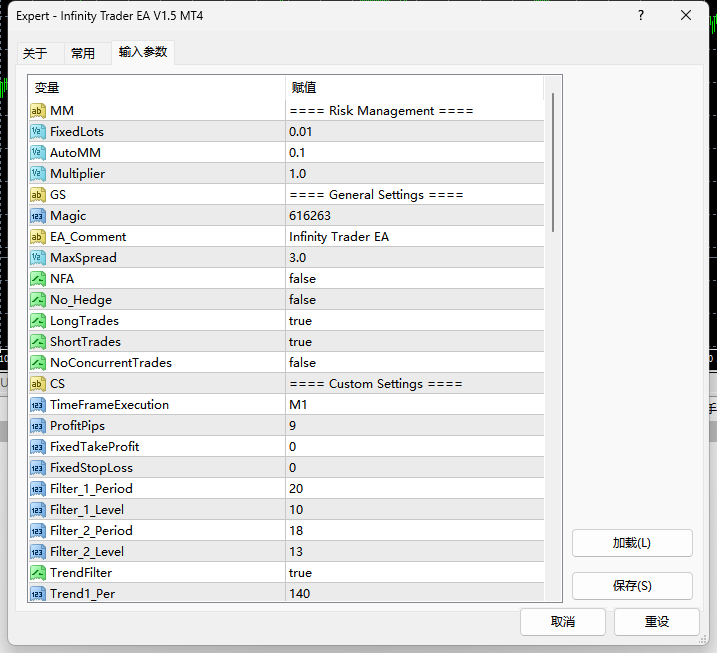Click the boolean icon beside ShortTrades
717x653 pixels.
(x=38, y=342)
